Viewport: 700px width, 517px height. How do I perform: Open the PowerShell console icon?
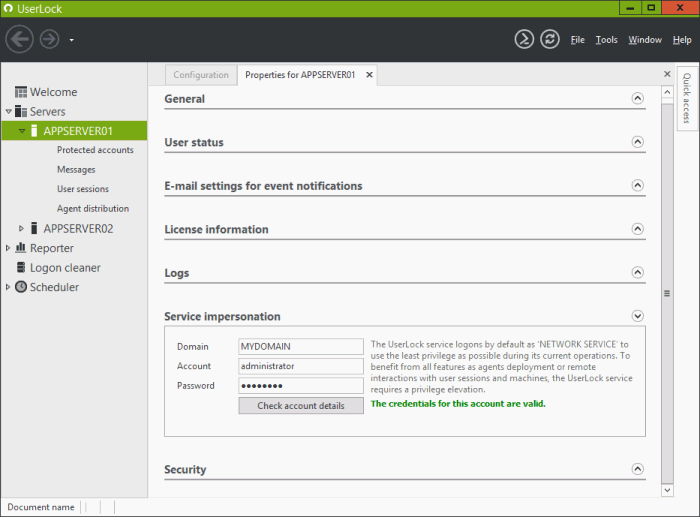(x=524, y=39)
